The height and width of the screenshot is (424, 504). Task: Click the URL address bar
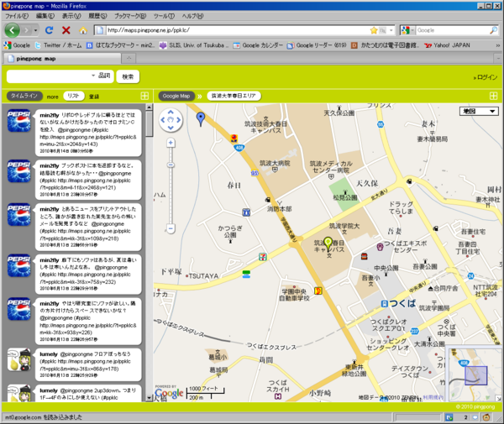pos(238,30)
